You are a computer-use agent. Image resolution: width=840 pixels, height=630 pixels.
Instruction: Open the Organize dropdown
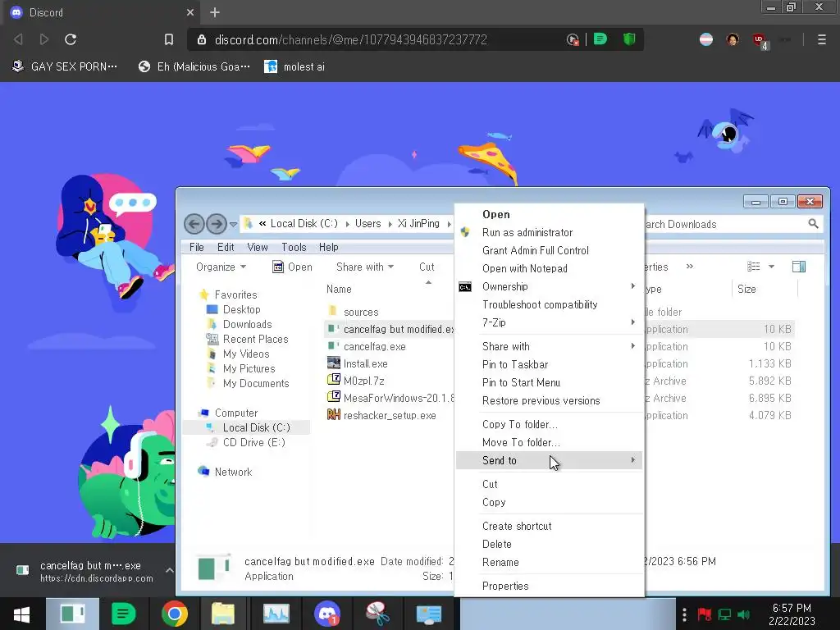point(221,267)
